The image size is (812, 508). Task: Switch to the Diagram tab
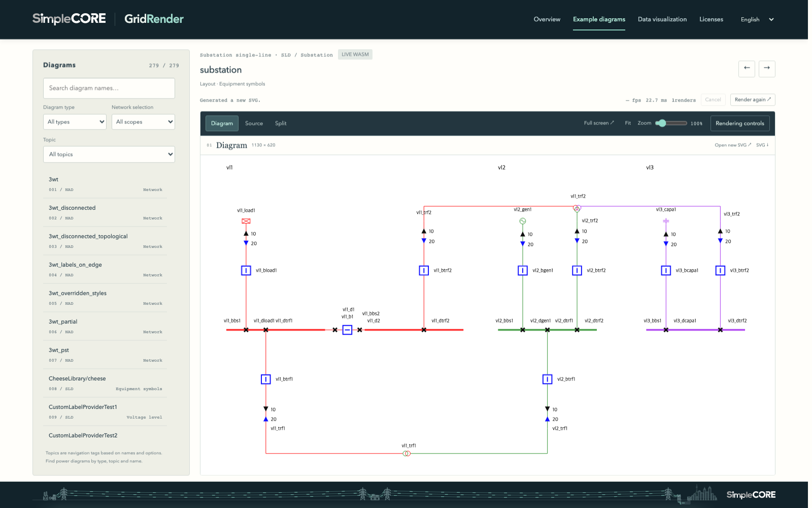(222, 123)
